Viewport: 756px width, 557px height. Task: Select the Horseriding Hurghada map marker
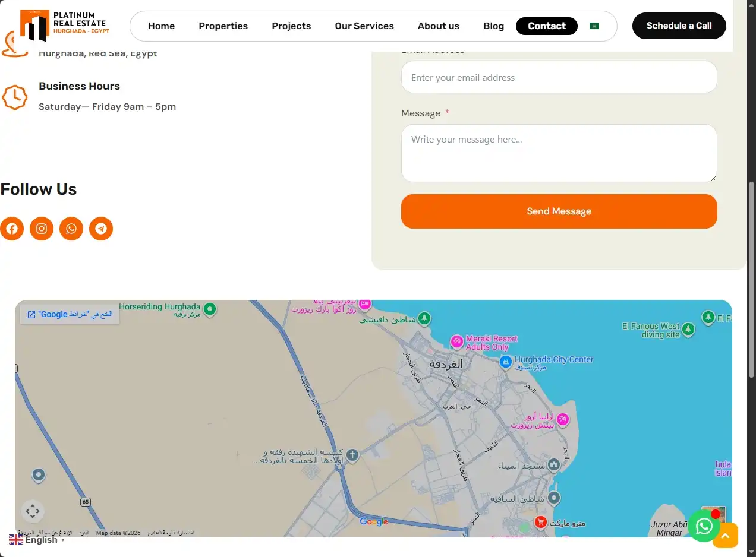tap(209, 309)
